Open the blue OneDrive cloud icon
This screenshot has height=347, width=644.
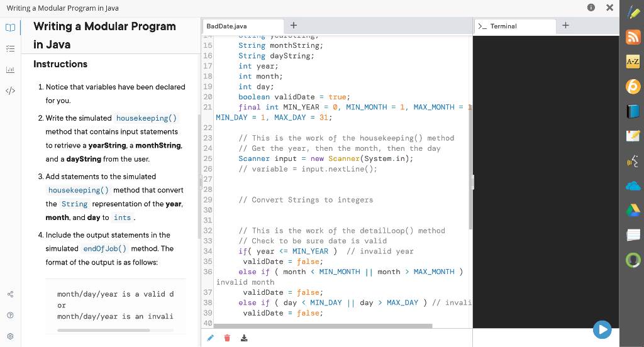[633, 186]
